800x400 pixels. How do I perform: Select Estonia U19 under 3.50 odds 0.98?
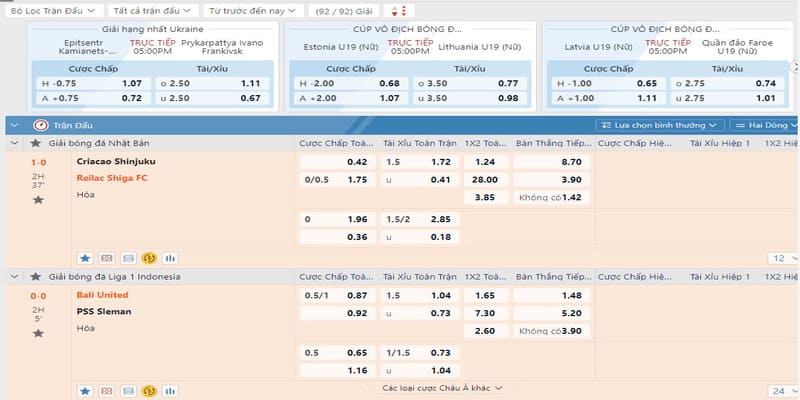click(470, 98)
